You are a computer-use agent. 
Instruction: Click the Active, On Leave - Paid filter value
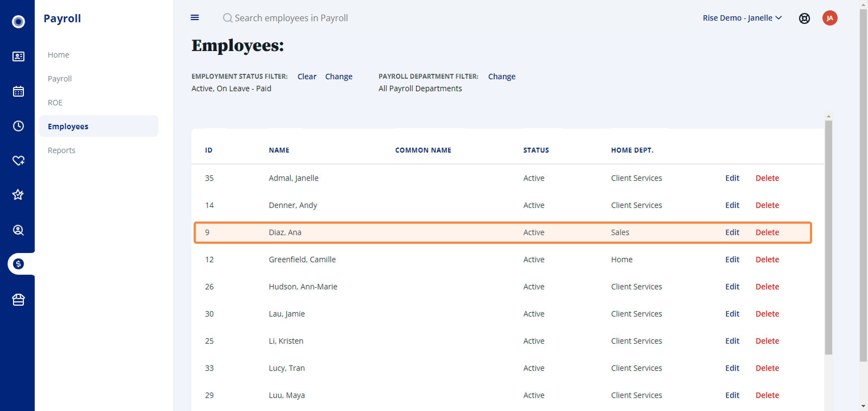coord(231,88)
